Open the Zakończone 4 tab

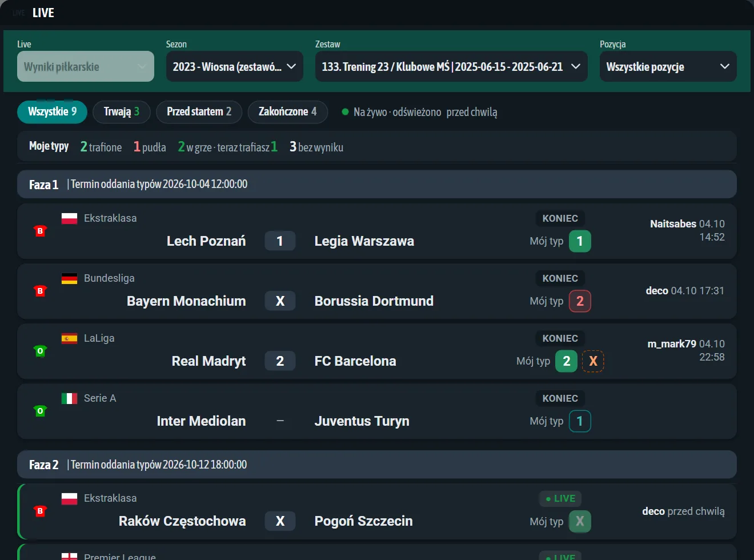coord(287,112)
